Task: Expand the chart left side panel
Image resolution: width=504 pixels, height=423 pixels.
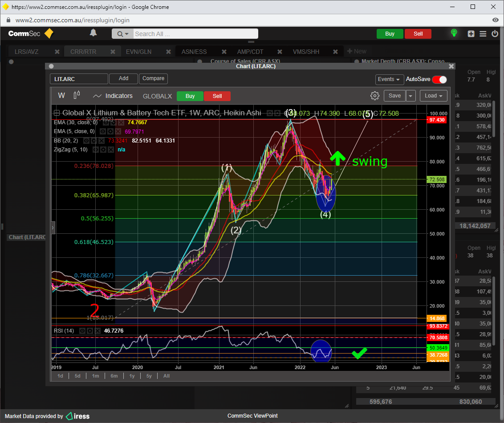Action: [x=53, y=228]
